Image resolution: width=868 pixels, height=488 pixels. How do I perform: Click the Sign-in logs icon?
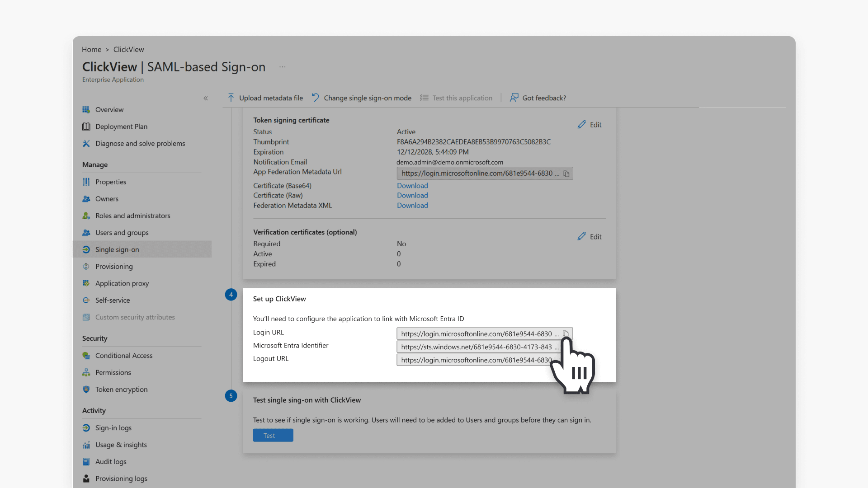[x=86, y=428]
